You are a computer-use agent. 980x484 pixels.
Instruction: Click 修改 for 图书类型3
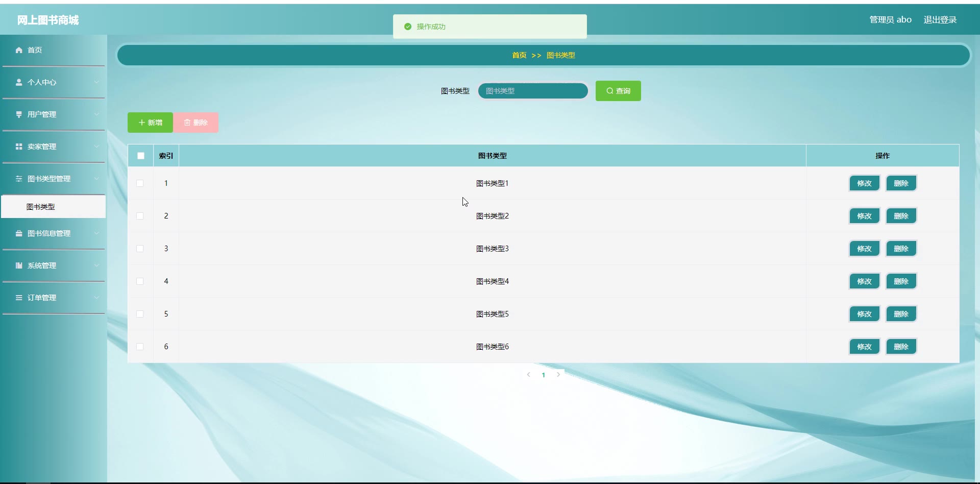[864, 249]
